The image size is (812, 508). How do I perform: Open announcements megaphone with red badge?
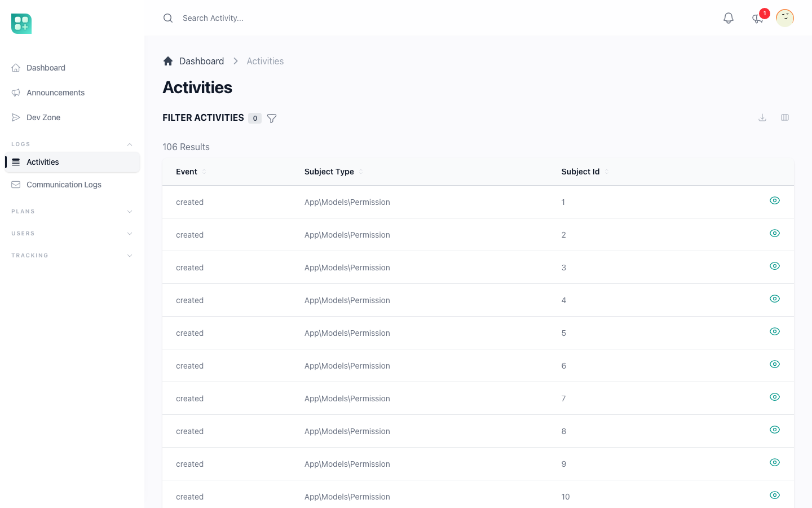click(758, 19)
